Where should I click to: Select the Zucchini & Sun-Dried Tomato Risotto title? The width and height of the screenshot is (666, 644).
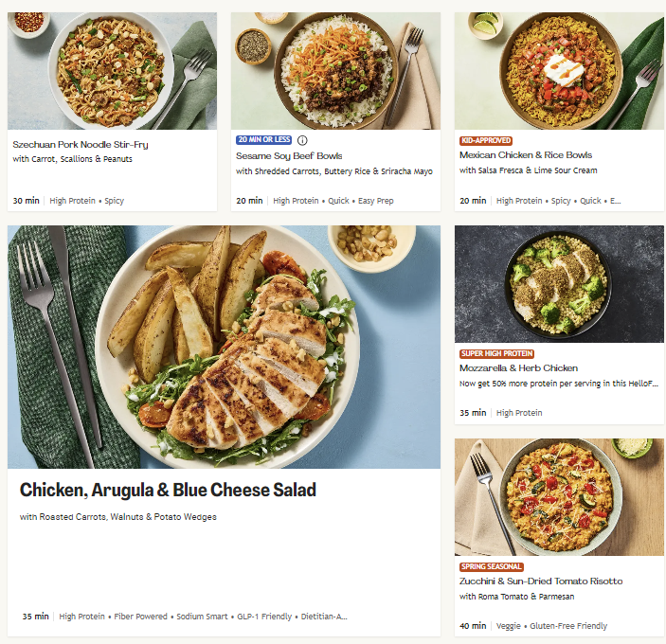[x=541, y=581]
